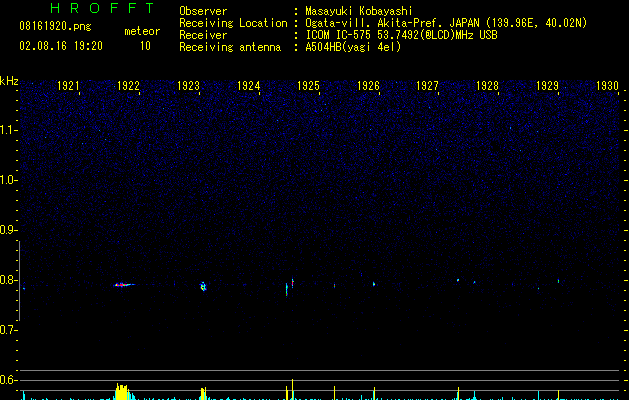Click the 0.8 kHz frequency label
Viewport: 629px width, 400px height.
click(x=8, y=280)
